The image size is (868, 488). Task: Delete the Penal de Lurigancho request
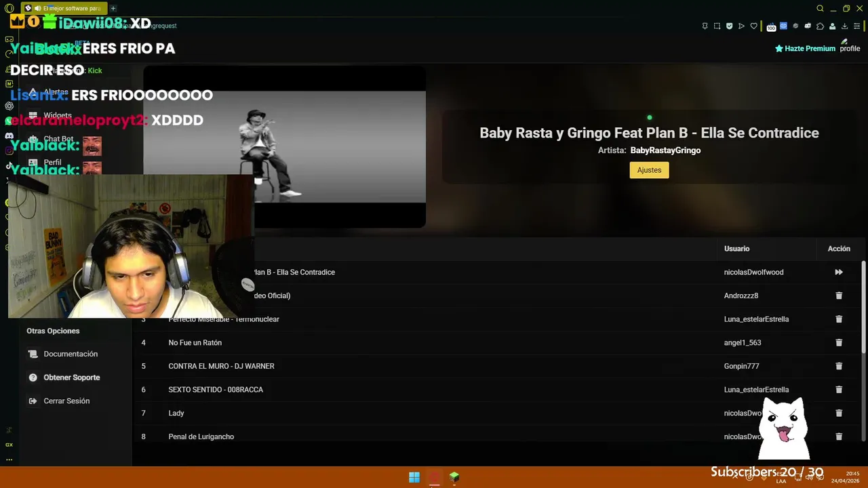pos(839,436)
